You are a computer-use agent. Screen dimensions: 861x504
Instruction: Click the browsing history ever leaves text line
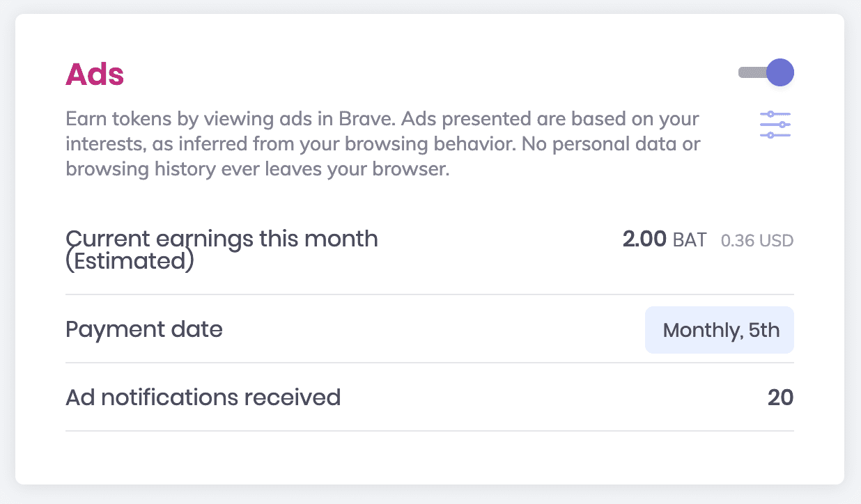coord(258,170)
